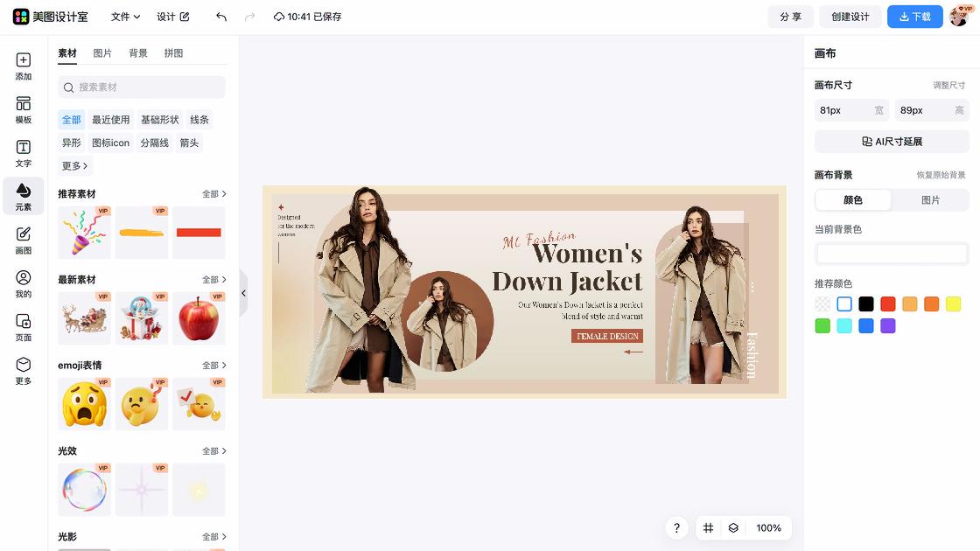The image size is (980, 551).
Task: Open the 页面 pages sidebar icon
Action: point(24,327)
